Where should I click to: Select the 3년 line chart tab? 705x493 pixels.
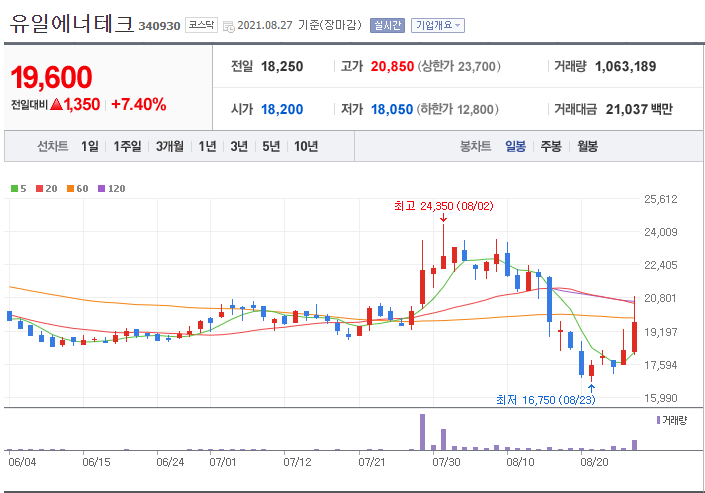pos(239,146)
